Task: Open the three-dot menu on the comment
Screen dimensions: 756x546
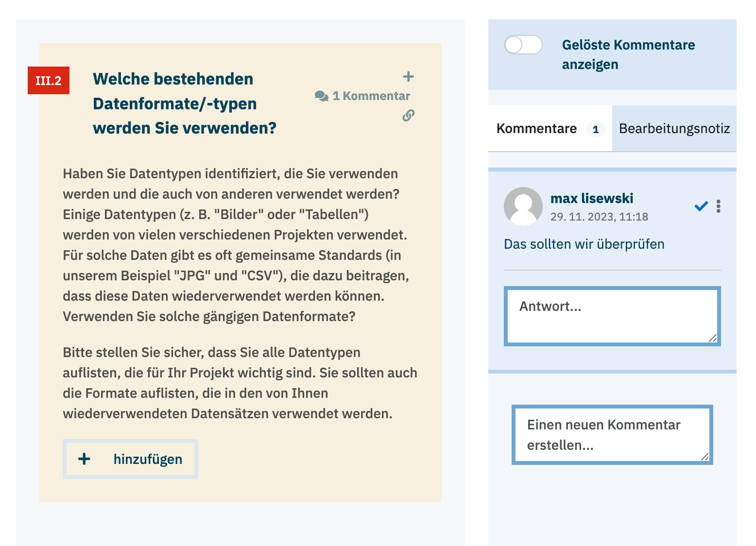Action: coord(718,206)
